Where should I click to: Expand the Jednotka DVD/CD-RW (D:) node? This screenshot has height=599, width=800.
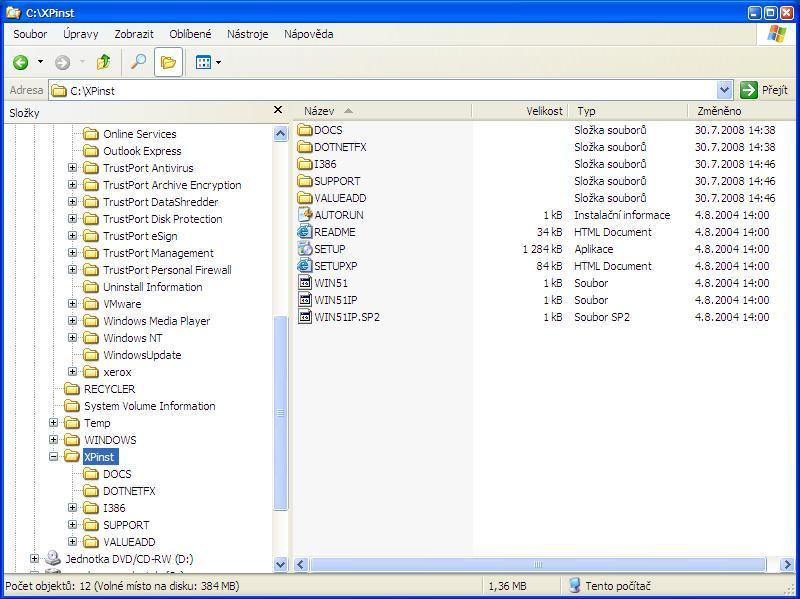(34, 559)
